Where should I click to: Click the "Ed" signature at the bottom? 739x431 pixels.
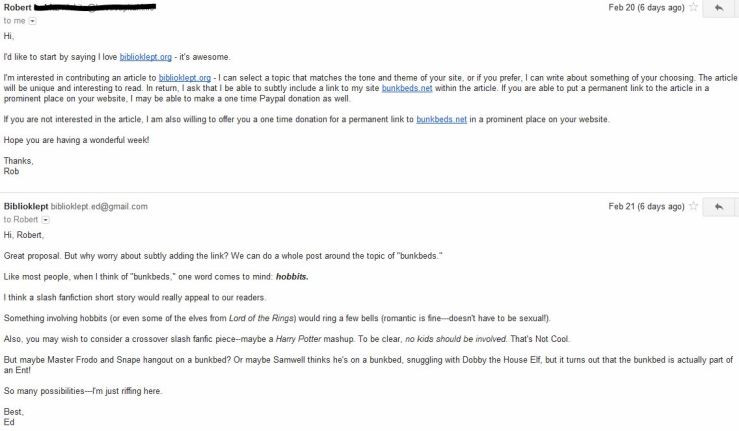(x=10, y=423)
